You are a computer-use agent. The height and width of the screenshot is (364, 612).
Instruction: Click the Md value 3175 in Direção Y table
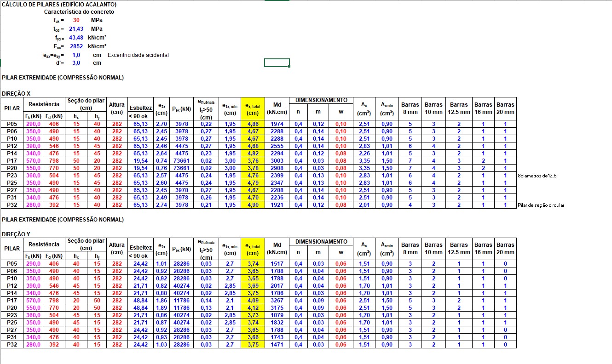coord(277,308)
